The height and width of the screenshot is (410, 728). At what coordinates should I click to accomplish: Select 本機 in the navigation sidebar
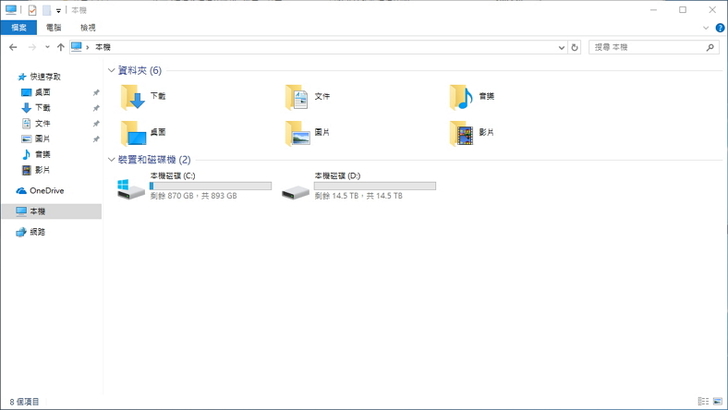51,211
